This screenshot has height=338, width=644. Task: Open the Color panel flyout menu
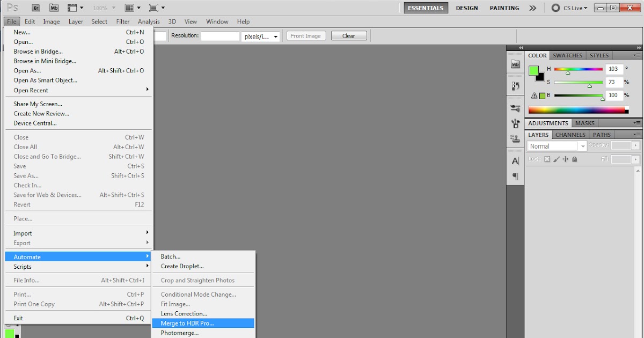coord(637,55)
